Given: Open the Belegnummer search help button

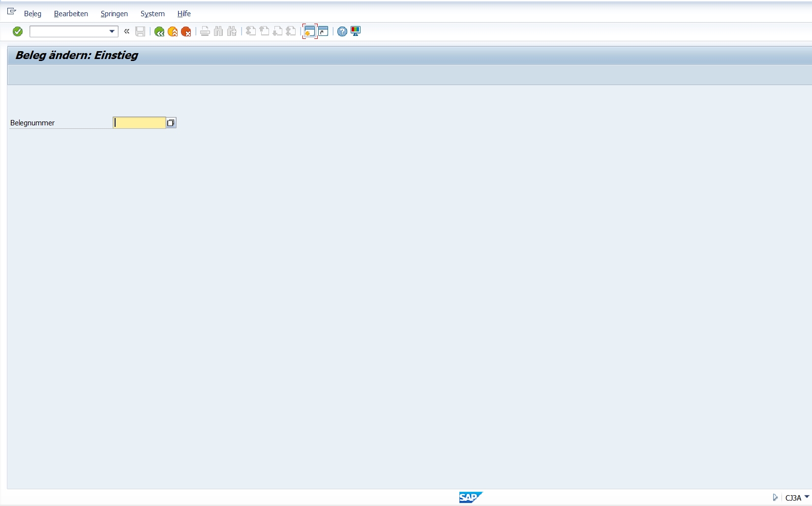Looking at the screenshot, I should tap(171, 122).
